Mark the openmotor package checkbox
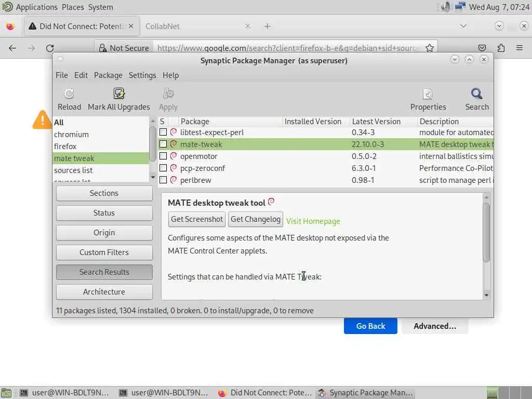Viewport: 532px width, 399px height. 163,156
